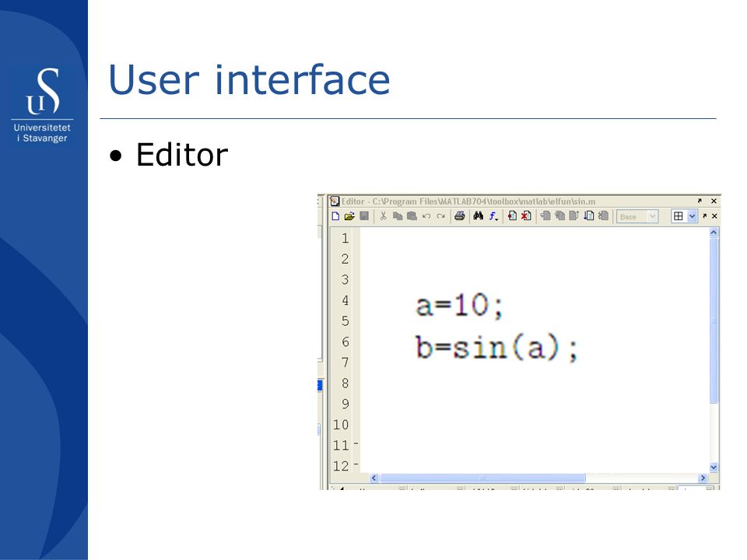Screen dimensions: 747x560
Task: Click the redo arrow in the editor toolbar
Action: (440, 216)
